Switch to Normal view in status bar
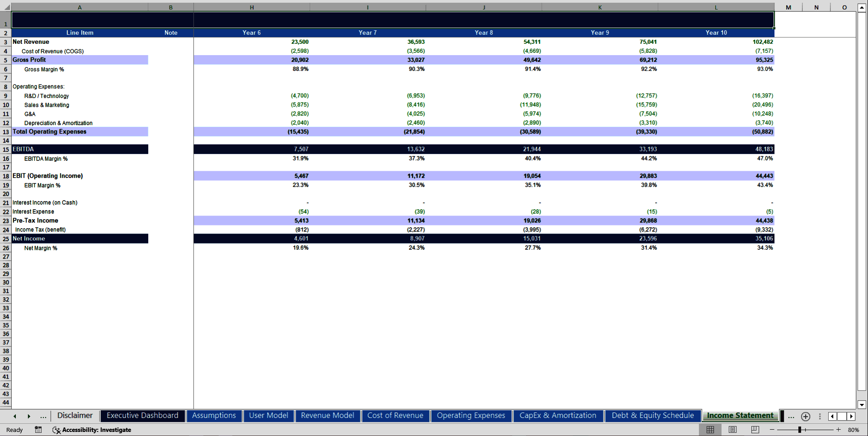The height and width of the screenshot is (436, 868). pyautogui.click(x=710, y=430)
